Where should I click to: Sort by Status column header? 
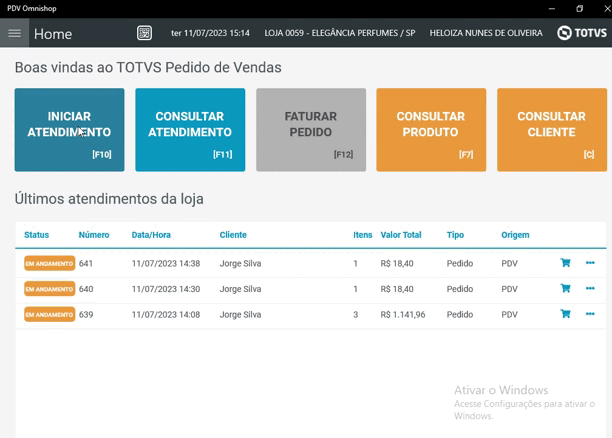[36, 235]
